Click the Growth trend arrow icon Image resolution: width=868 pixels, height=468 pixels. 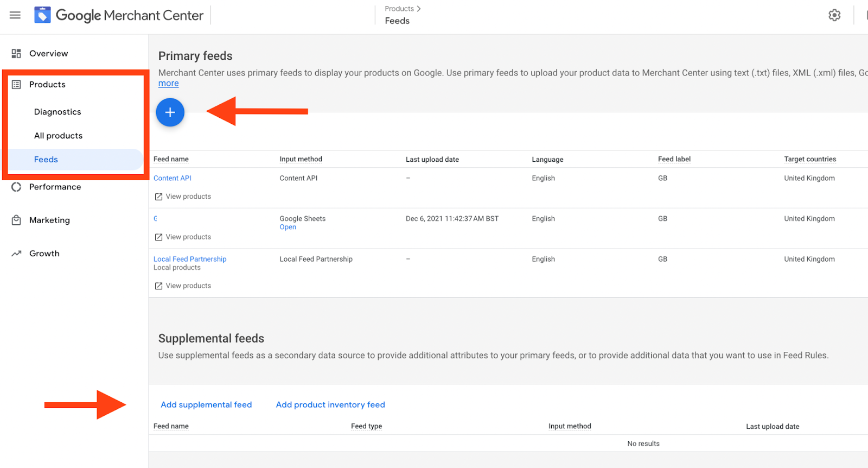[x=16, y=254]
